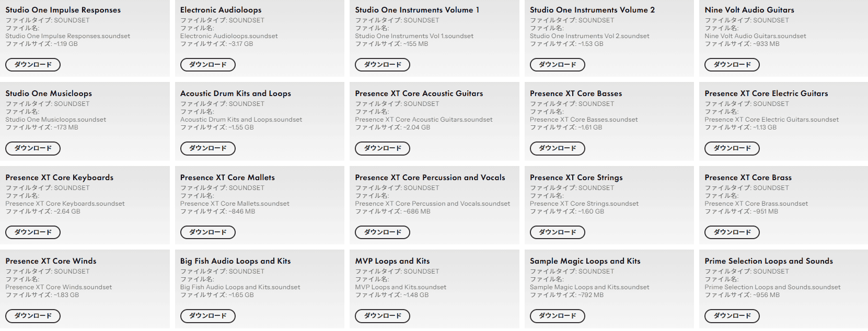Download Presence XT Core Basses
868x331 pixels.
tap(557, 148)
